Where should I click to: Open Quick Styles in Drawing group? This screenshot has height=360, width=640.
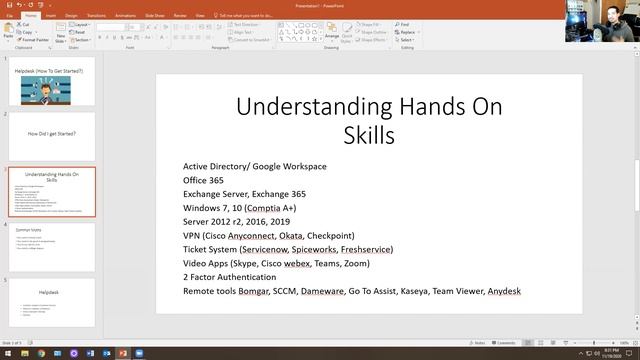click(347, 32)
